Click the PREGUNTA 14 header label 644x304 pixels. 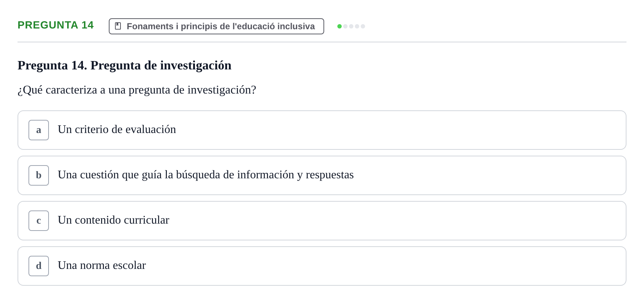[55, 25]
